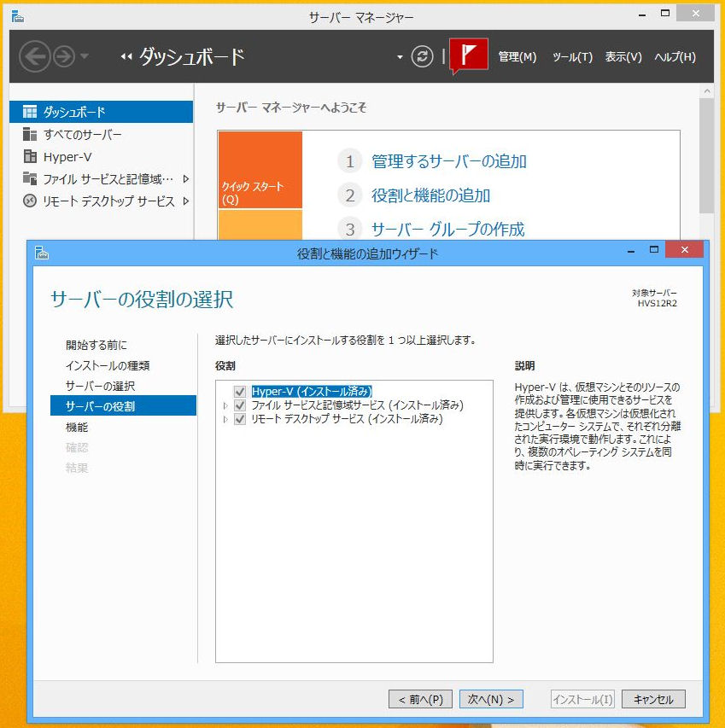The image size is (725, 728).
Task: Select ファイル サービスと記憶域サービス role text
Action: pyautogui.click(x=357, y=405)
